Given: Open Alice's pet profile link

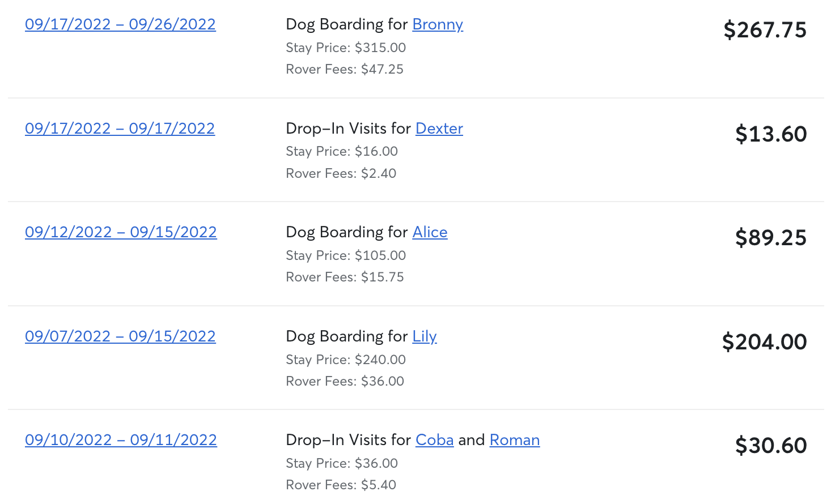Looking at the screenshot, I should pos(430,232).
